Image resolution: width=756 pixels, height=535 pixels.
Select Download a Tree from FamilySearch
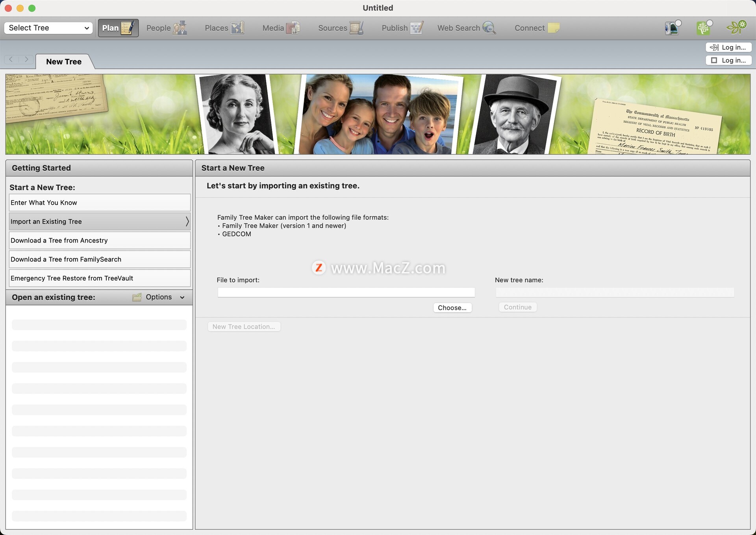coord(100,259)
